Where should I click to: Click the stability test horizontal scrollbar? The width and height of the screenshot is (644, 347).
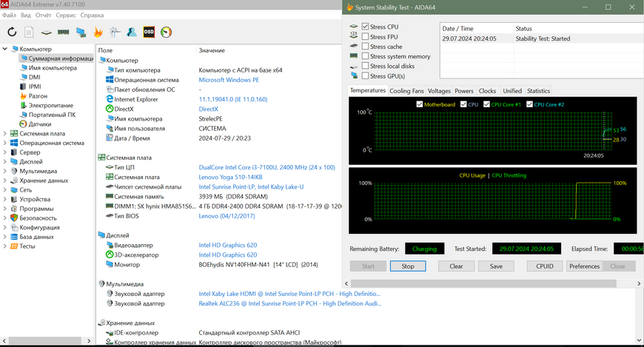[483, 283]
